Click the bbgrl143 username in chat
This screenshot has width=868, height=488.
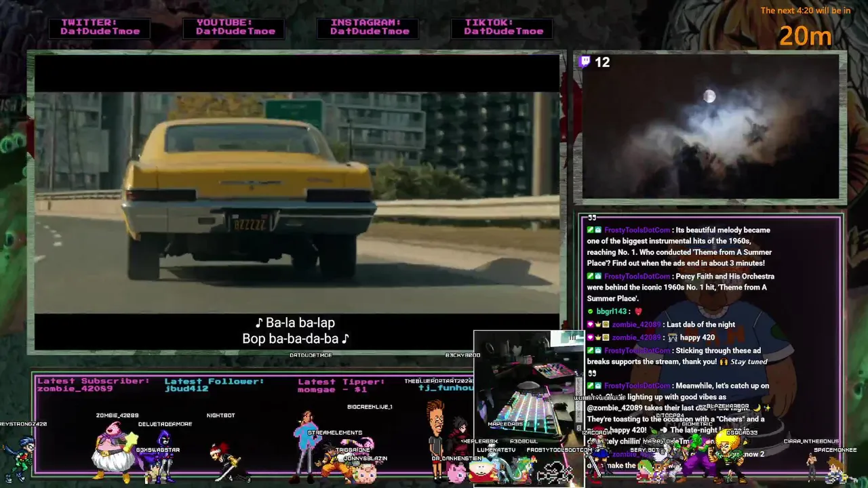pyautogui.click(x=612, y=312)
